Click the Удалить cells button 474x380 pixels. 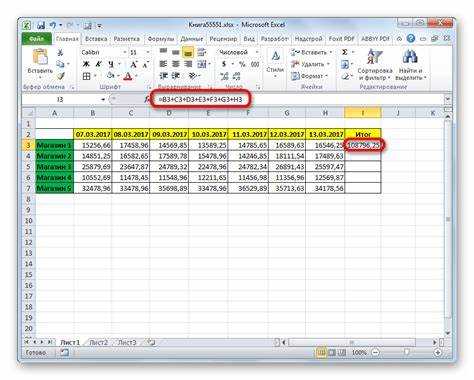tap(310, 64)
